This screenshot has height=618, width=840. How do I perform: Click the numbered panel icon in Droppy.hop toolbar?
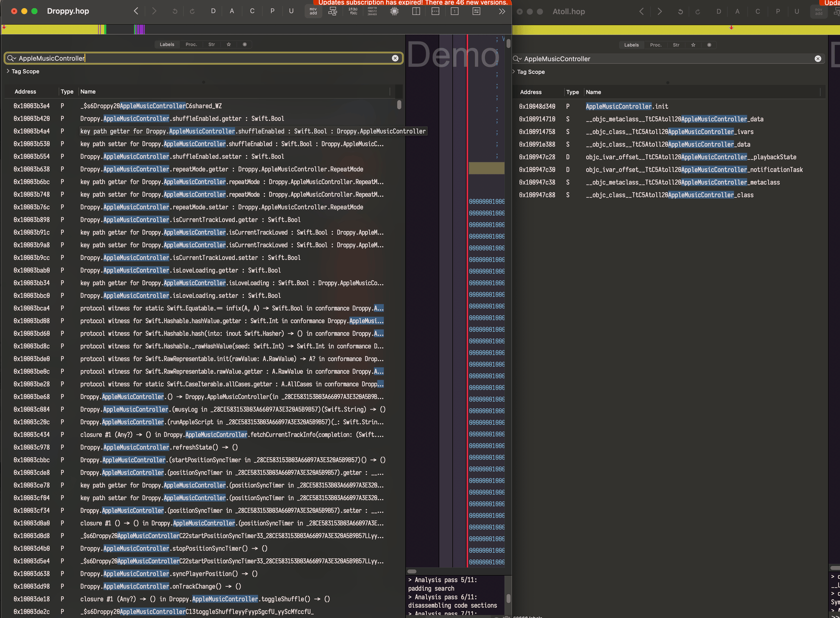point(455,11)
